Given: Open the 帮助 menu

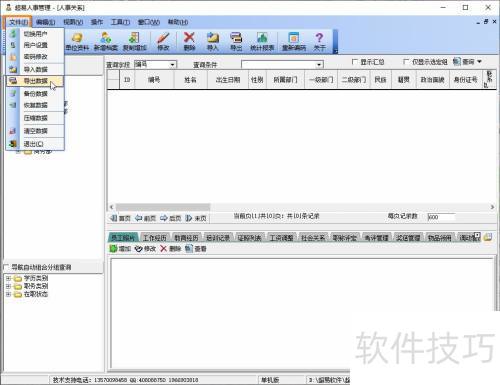Looking at the screenshot, I should pos(178,22).
